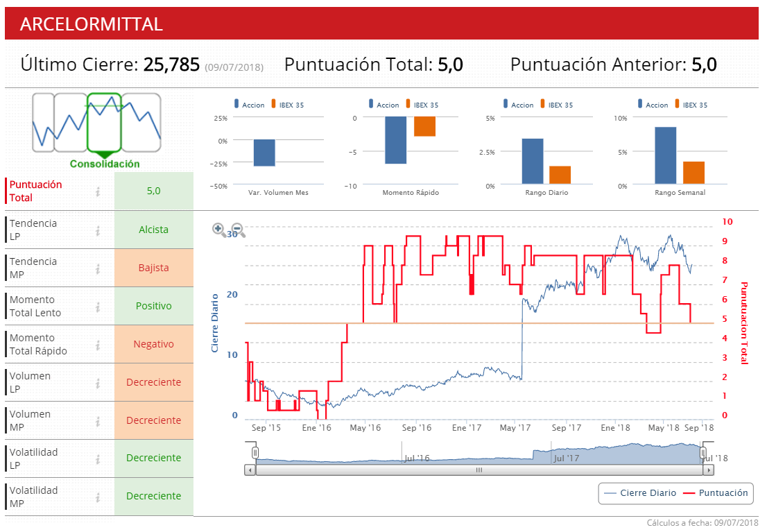Open info icon for Tendencia LP row
This screenshot has width=767, height=532.
pyautogui.click(x=98, y=230)
